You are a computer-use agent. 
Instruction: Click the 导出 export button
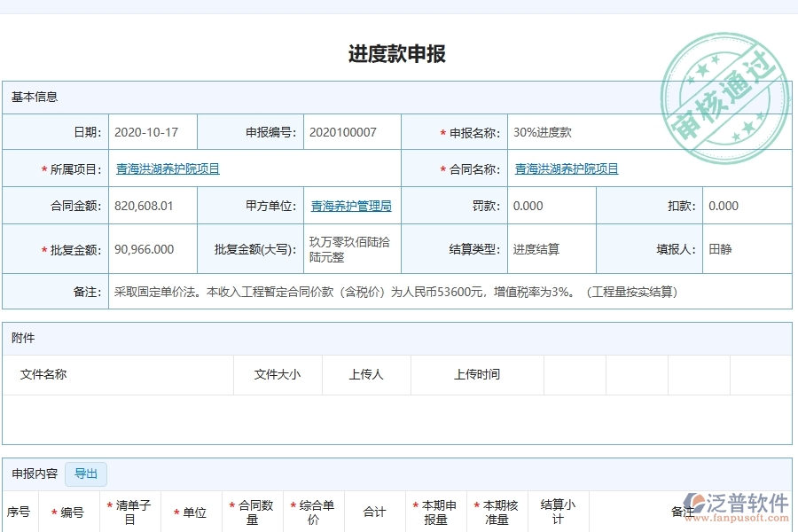(85, 474)
